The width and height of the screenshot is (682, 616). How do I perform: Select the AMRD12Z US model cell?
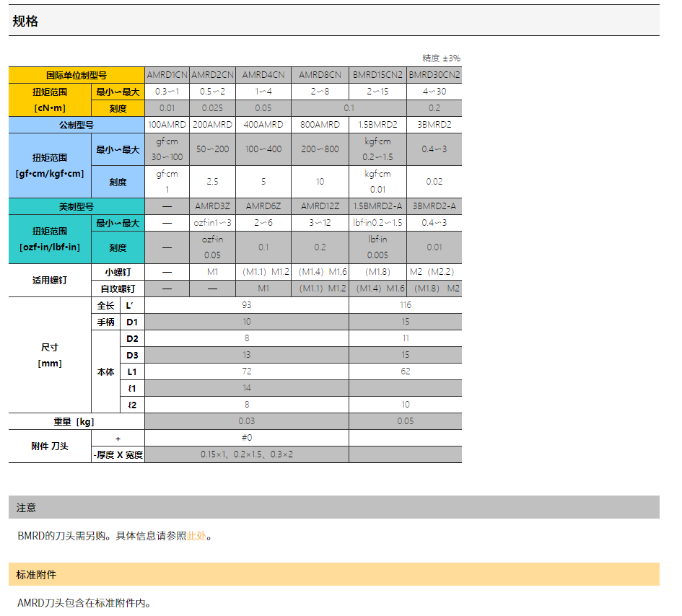coord(320,206)
